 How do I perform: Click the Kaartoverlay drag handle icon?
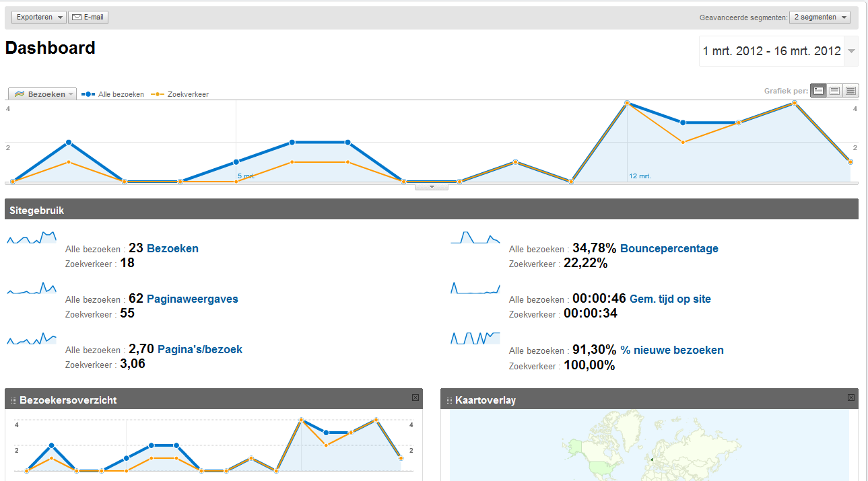[x=449, y=400]
